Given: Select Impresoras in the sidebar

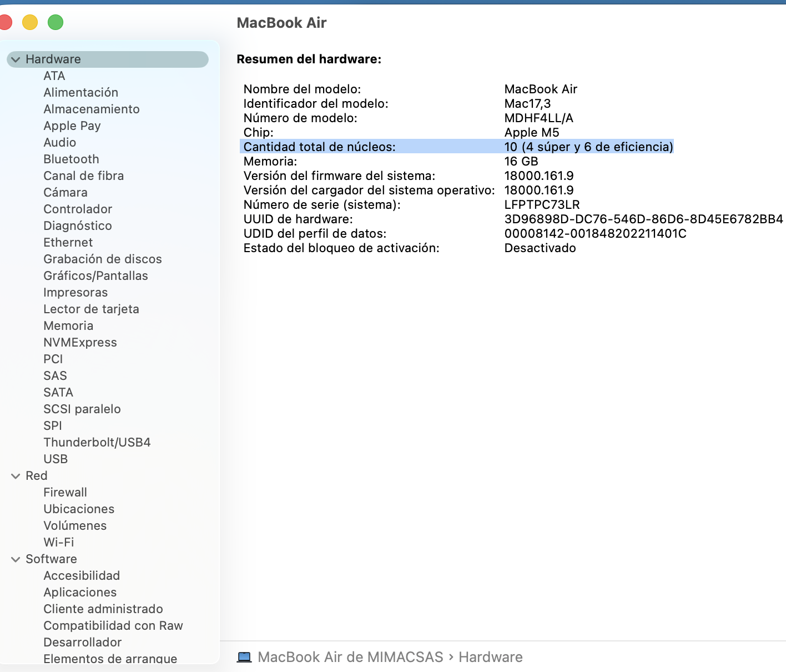Looking at the screenshot, I should 75,293.
